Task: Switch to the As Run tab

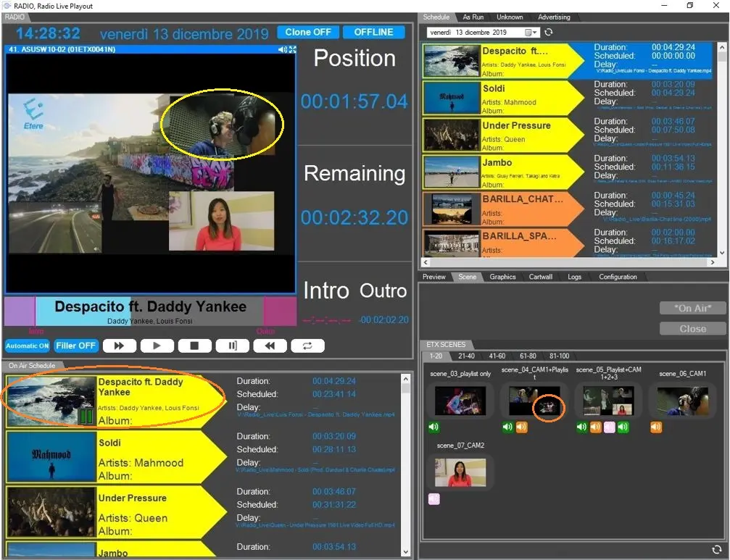Action: click(x=473, y=17)
